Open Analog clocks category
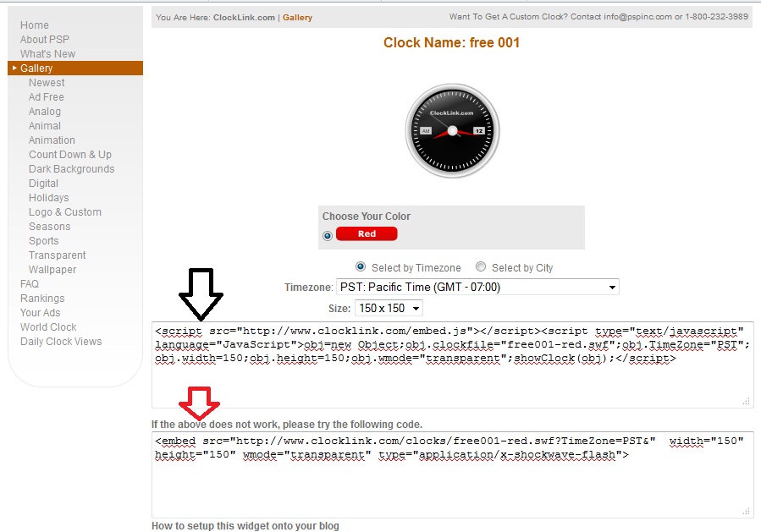The height and width of the screenshot is (532, 761). [45, 112]
